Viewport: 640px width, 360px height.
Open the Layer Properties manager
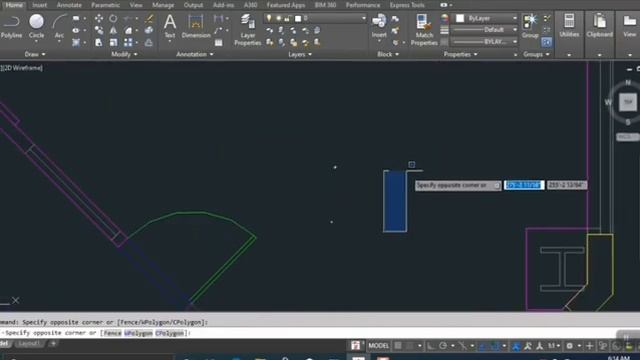247,29
